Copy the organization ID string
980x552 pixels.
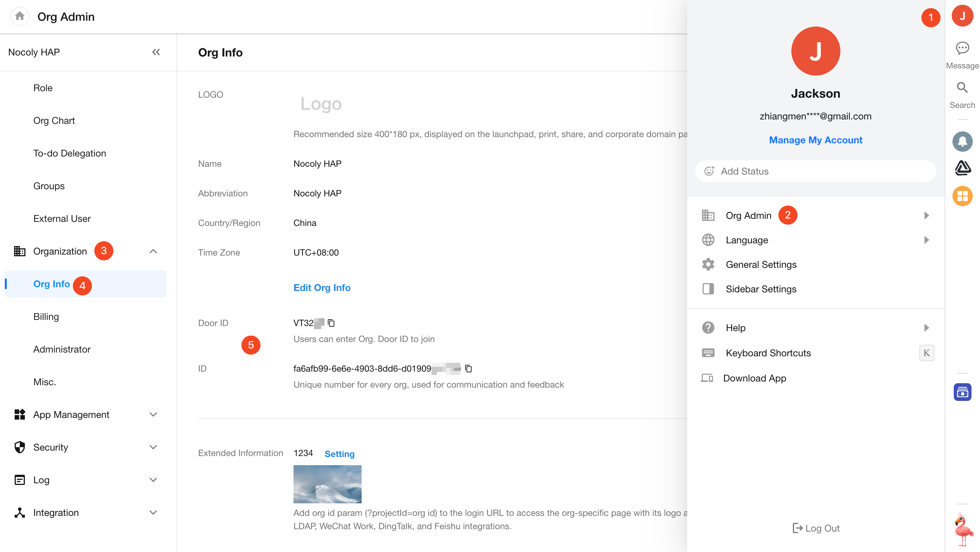click(468, 368)
